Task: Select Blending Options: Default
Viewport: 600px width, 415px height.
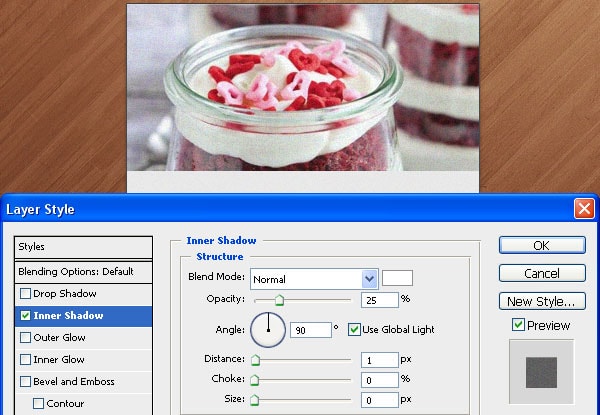Action: pos(83,272)
